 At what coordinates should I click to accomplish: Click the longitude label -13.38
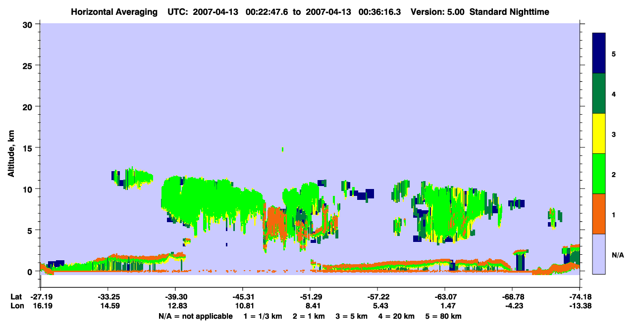coord(580,305)
